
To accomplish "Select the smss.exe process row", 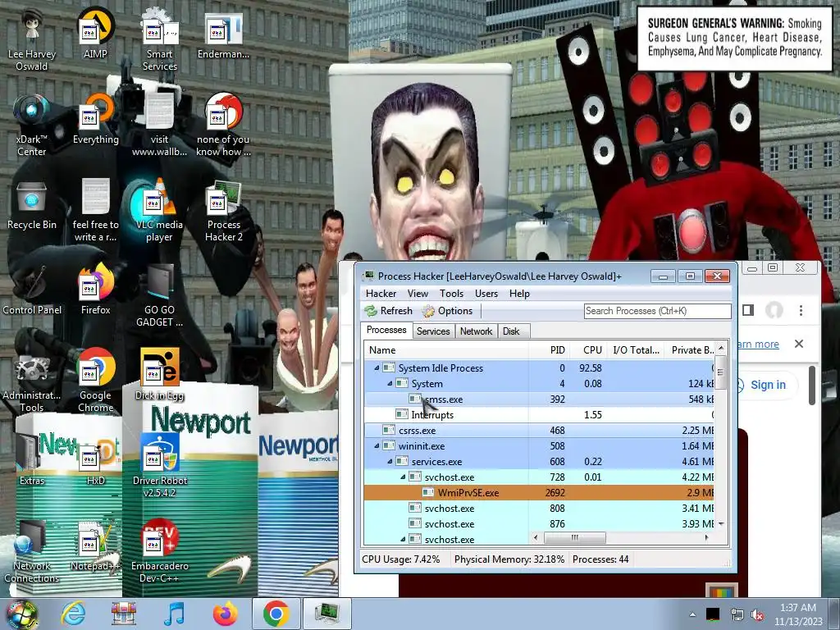I will coord(538,399).
